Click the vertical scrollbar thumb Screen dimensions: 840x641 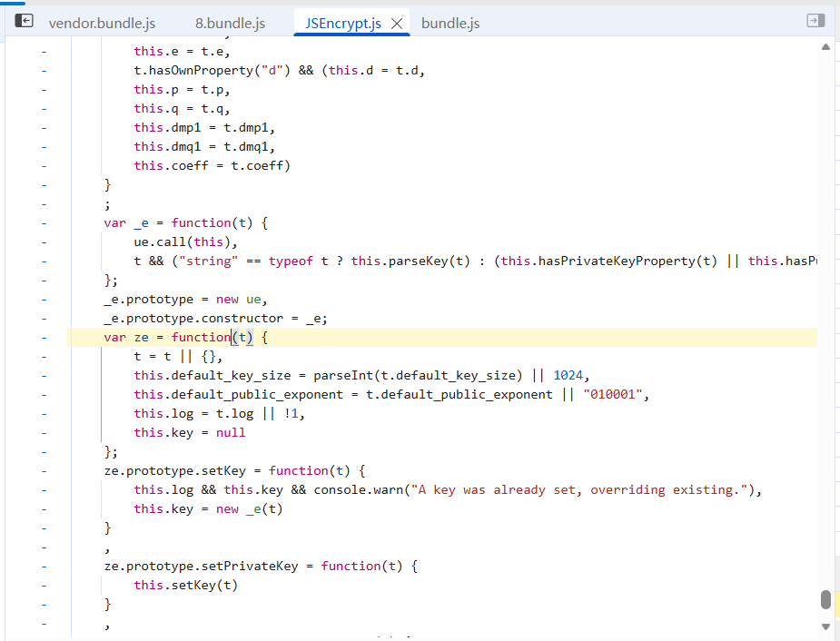tap(825, 600)
